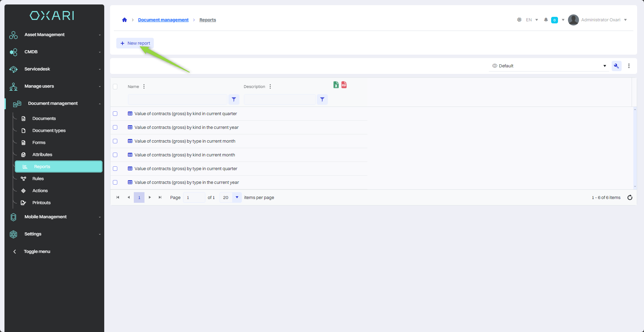Export the report list to PDF

click(x=344, y=85)
